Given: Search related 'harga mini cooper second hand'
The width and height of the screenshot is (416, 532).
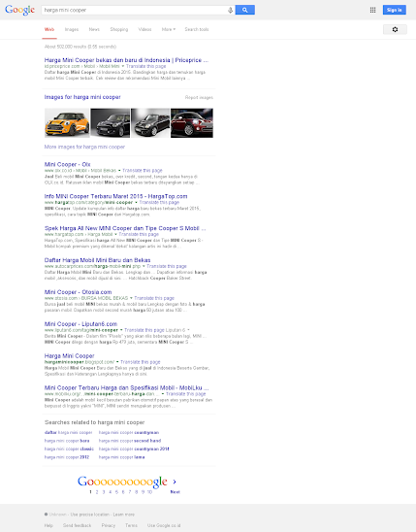Looking at the screenshot, I should coord(130,441).
